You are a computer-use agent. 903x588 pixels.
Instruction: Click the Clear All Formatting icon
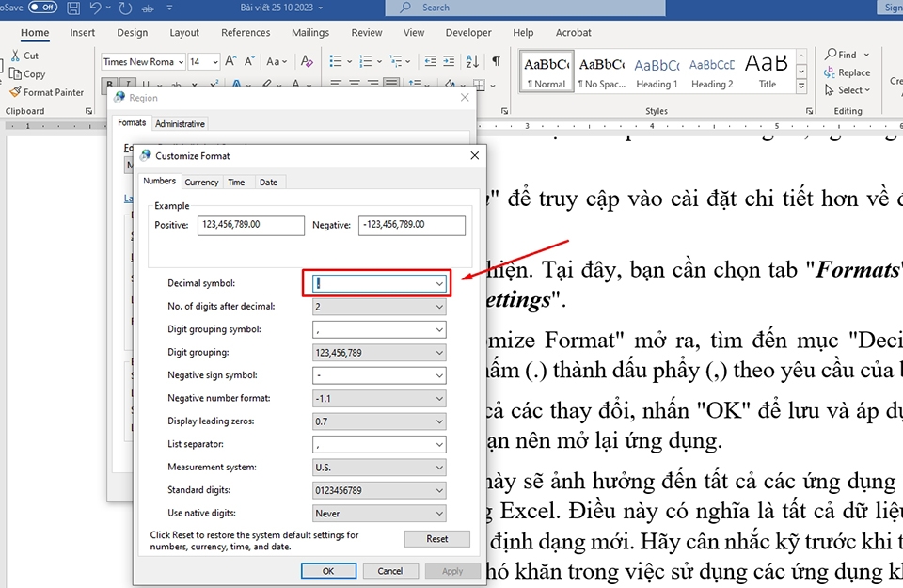pyautogui.click(x=307, y=61)
